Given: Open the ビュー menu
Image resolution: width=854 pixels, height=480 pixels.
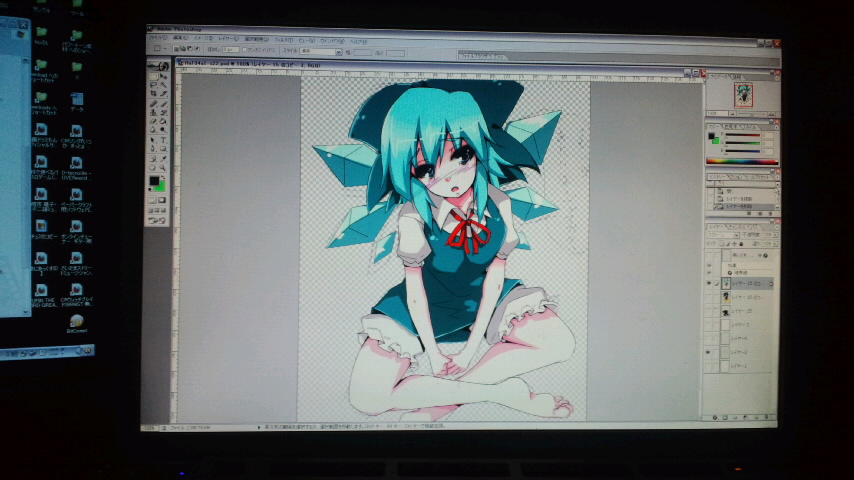Looking at the screenshot, I should pyautogui.click(x=307, y=40).
